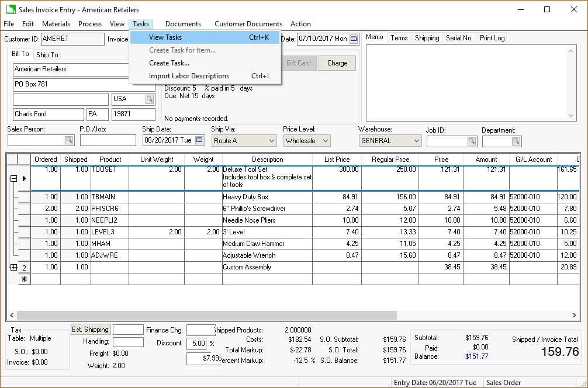Click the Job ID lookup icon

pyautogui.click(x=472, y=141)
